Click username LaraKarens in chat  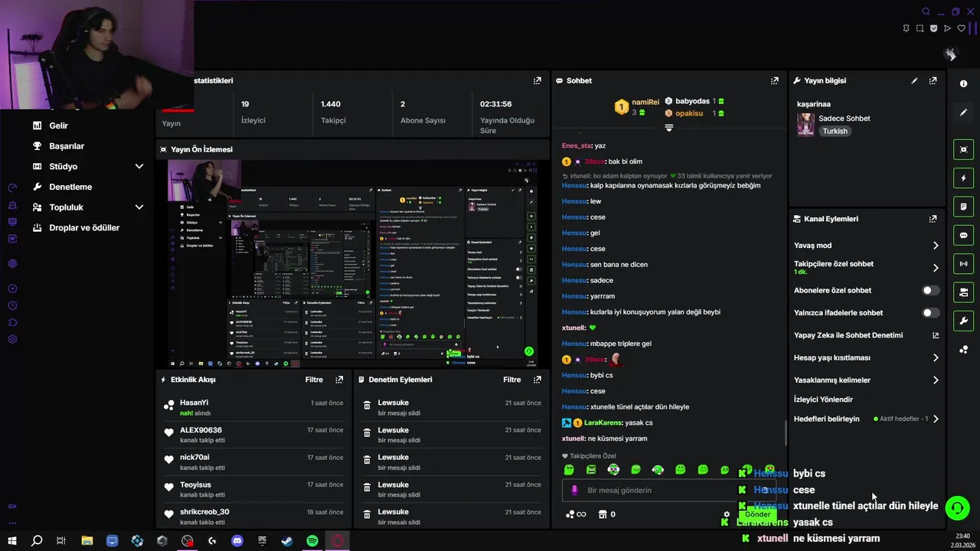tap(603, 423)
